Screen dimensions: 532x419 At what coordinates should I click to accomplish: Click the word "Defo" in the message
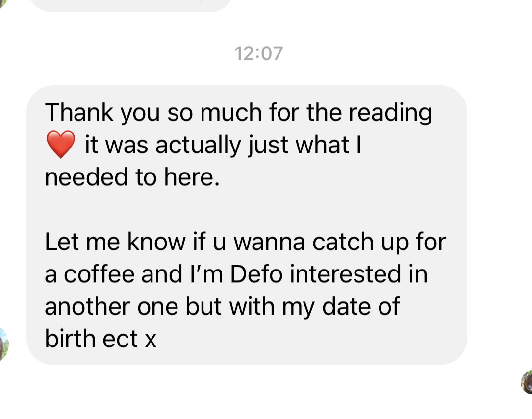click(256, 274)
